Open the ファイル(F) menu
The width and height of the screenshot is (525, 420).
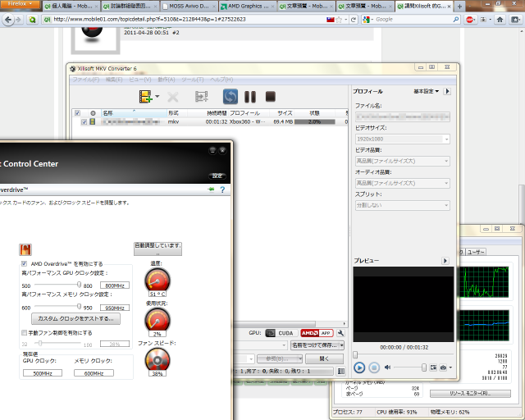click(85, 80)
